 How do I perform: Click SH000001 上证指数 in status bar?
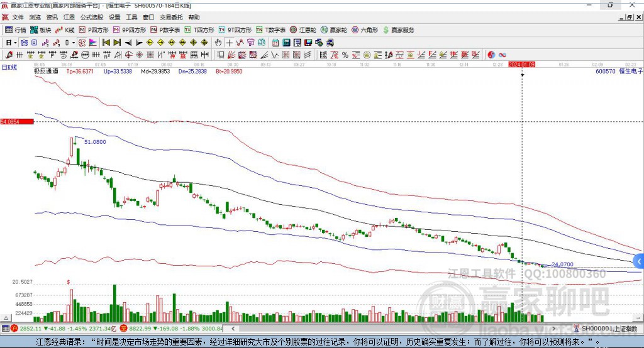click(x=609, y=329)
